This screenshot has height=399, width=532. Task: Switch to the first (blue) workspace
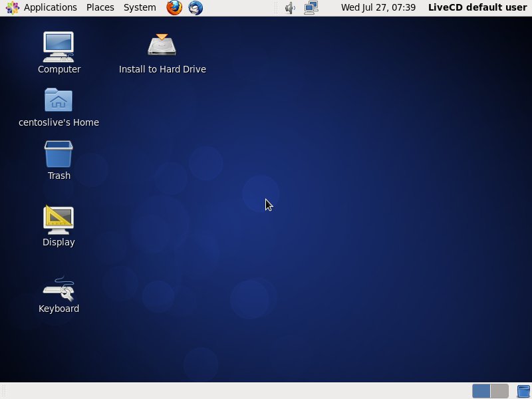click(x=481, y=391)
